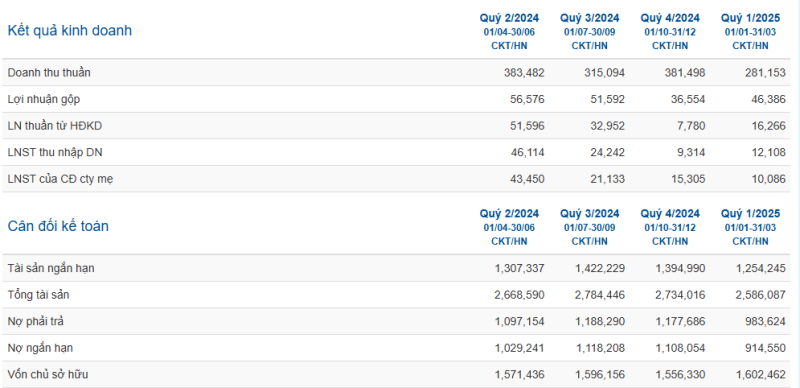800x388 pixels.
Task: Click the value 1,394,990
Action: click(x=681, y=268)
